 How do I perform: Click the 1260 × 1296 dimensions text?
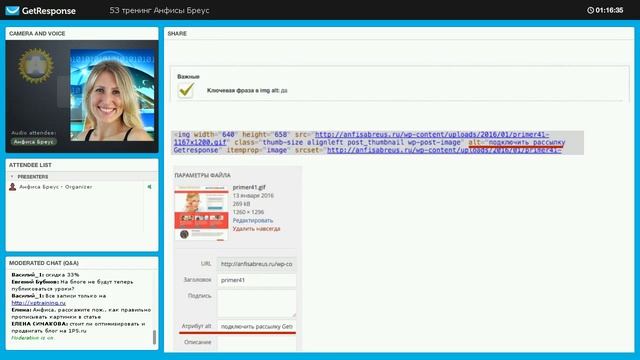[x=248, y=212]
